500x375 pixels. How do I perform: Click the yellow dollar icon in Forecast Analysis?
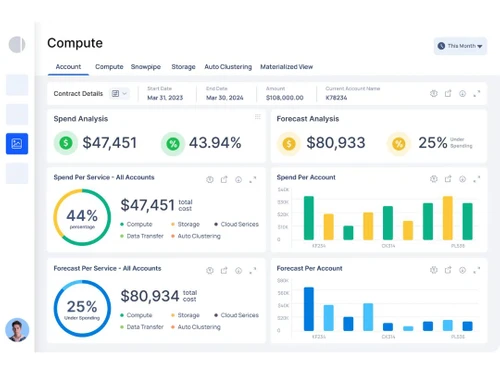click(x=289, y=144)
